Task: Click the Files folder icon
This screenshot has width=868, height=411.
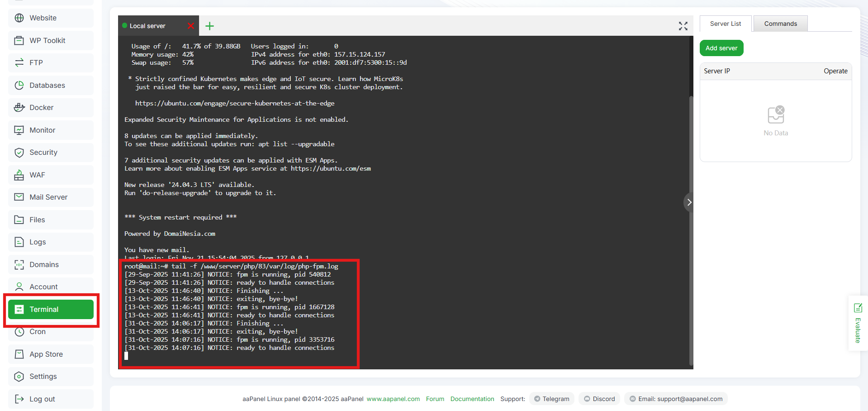Action: pyautogui.click(x=19, y=220)
